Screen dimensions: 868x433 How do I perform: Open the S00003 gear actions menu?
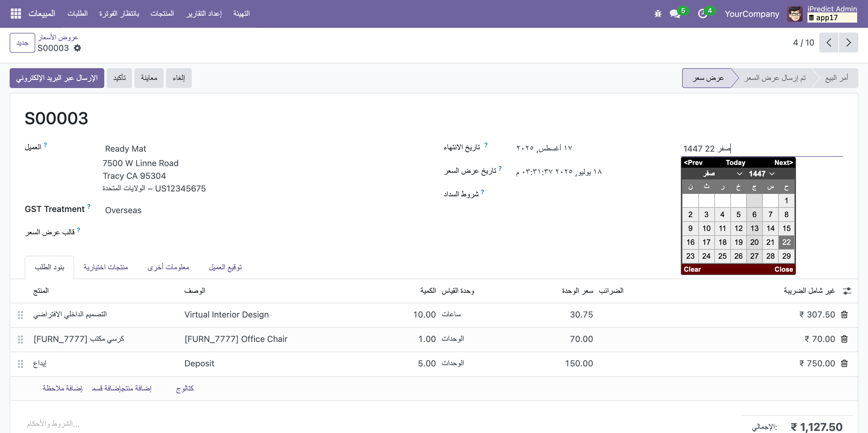pos(77,48)
